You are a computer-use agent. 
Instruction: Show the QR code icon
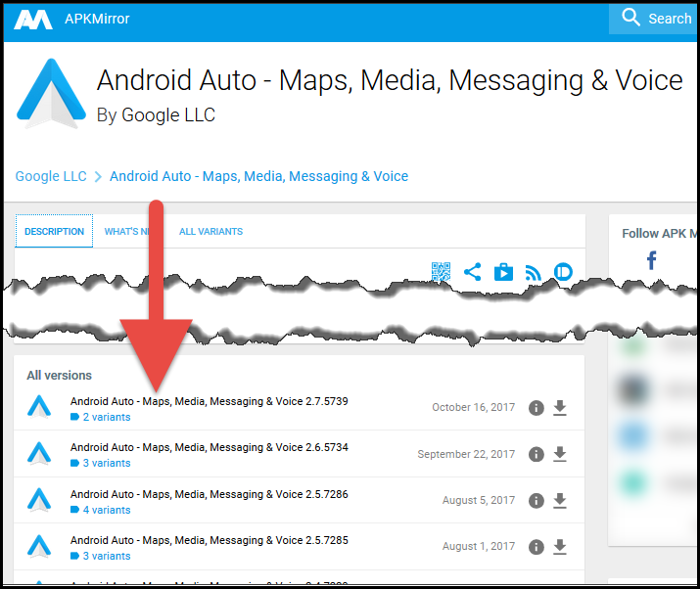tap(441, 272)
